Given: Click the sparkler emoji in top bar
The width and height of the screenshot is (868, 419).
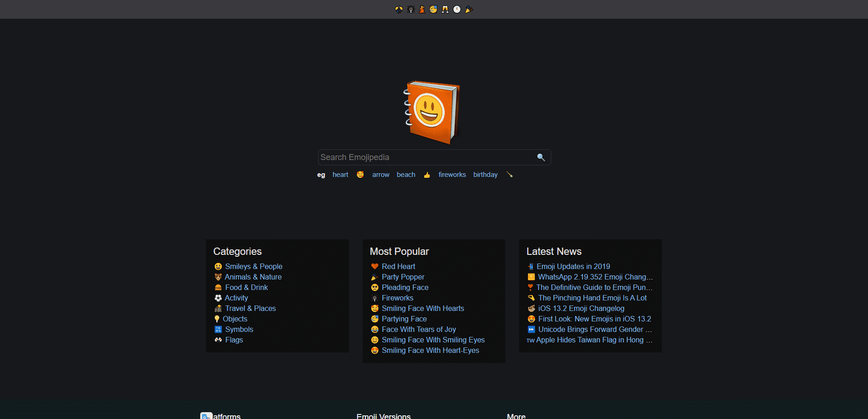Looking at the screenshot, I should point(411,9).
